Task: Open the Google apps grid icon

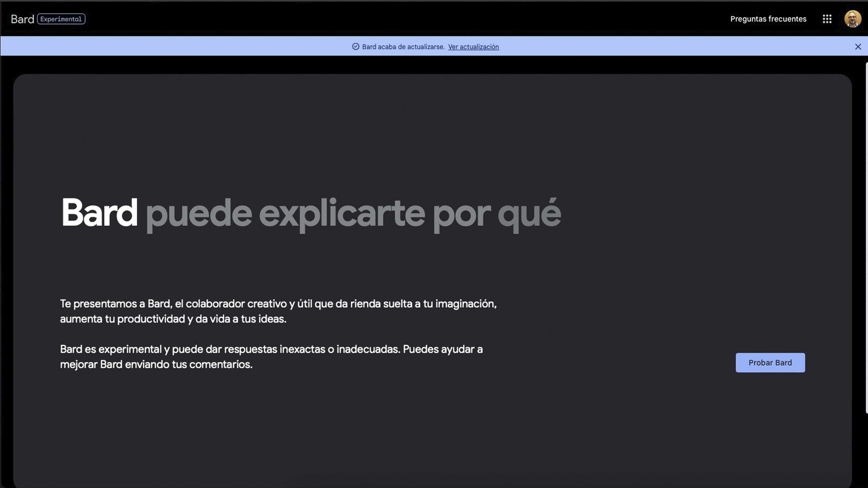Action: point(827,19)
